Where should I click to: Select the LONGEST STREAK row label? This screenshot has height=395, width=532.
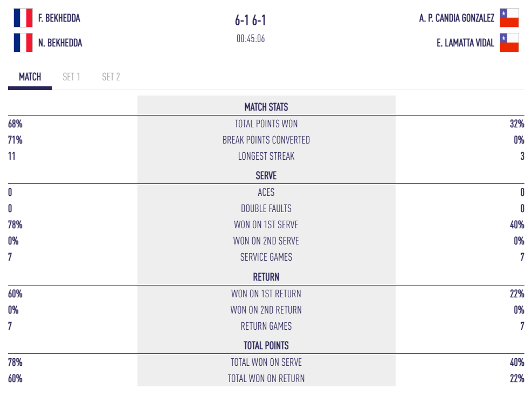[x=266, y=156]
